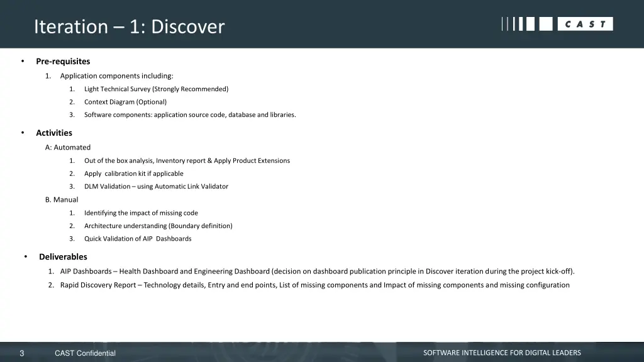Select the Activities heading
Image resolution: width=644 pixels, height=362 pixels.
(x=53, y=133)
